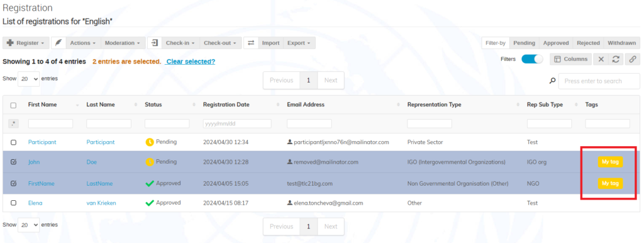Open the FirstName link
644x243 pixels.
[x=41, y=183]
